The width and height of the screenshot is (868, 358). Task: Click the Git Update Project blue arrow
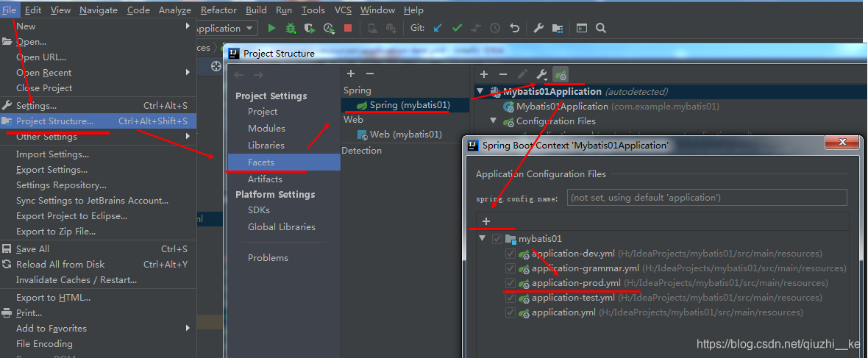438,28
